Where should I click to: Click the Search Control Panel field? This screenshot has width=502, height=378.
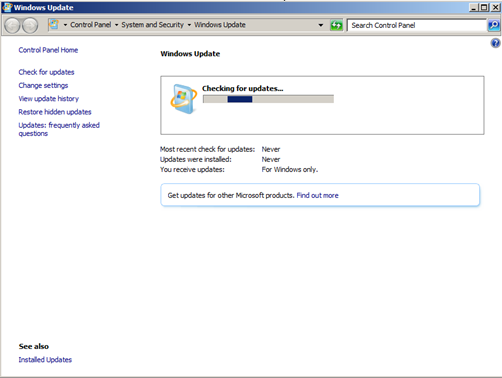point(417,25)
